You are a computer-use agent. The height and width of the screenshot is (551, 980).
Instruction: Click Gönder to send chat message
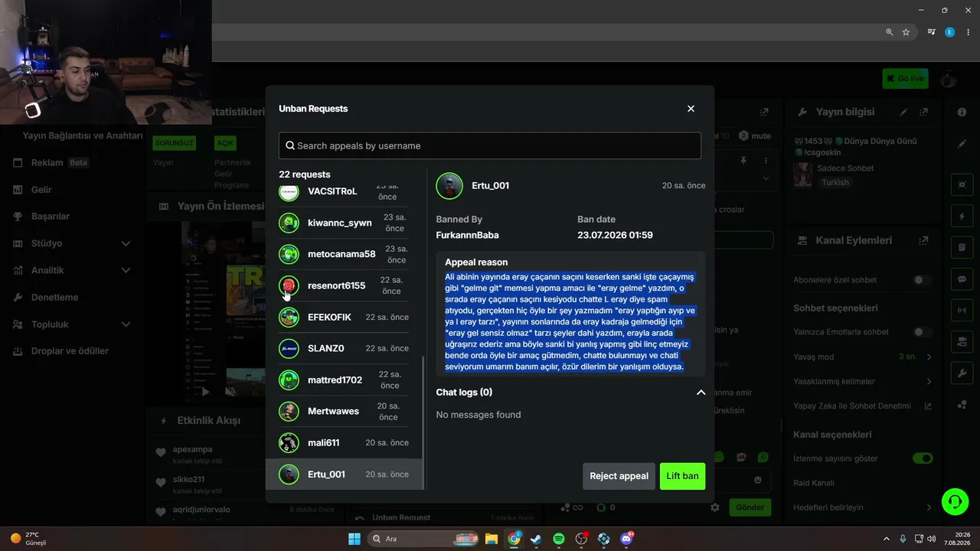(750, 507)
